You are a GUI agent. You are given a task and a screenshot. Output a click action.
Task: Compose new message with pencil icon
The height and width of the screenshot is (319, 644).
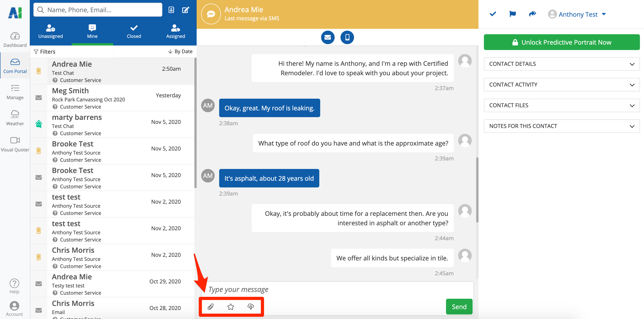(x=186, y=10)
